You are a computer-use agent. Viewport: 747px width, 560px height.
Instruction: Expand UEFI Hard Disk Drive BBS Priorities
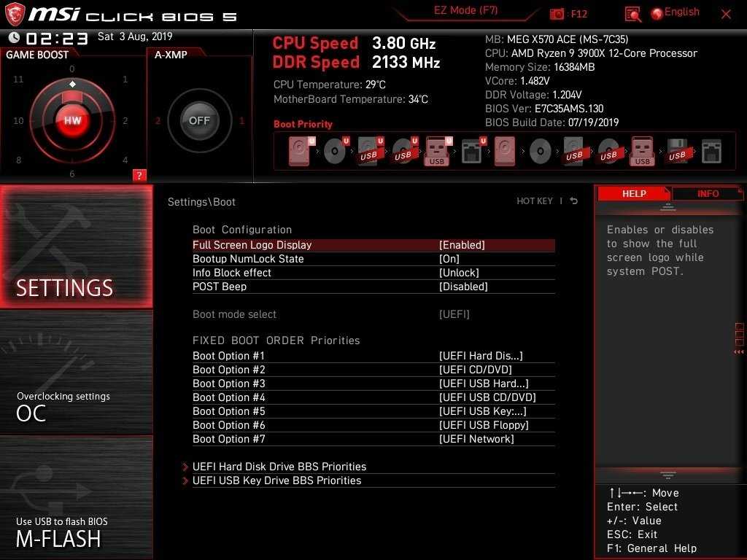point(279,467)
